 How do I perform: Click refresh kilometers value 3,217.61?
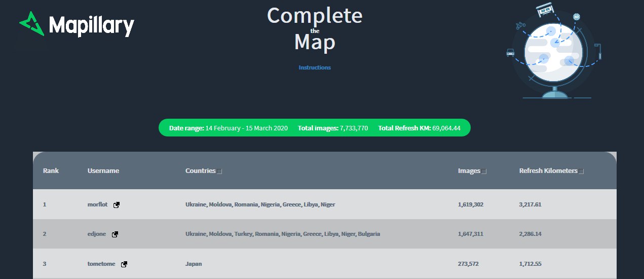(531, 204)
